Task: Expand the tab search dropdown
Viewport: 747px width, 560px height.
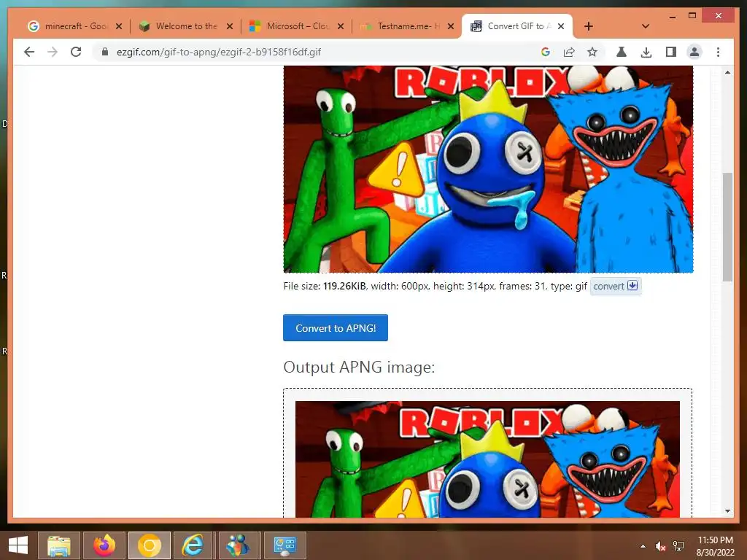Action: 646,26
